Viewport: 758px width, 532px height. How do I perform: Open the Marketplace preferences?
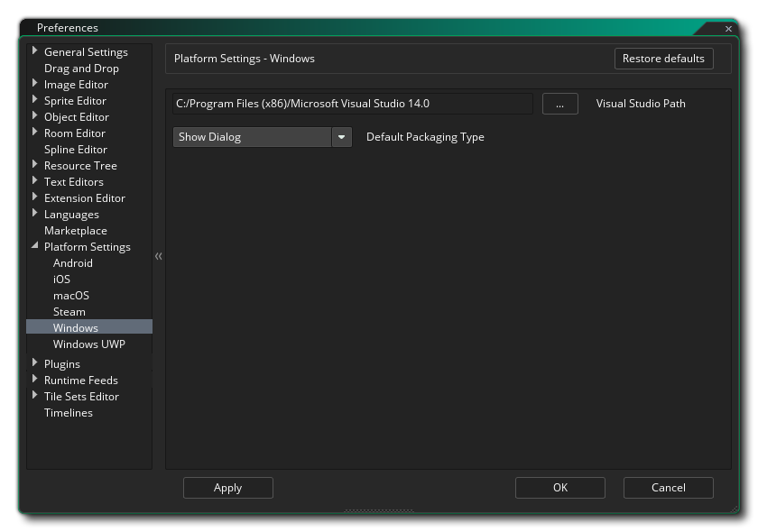(x=76, y=231)
